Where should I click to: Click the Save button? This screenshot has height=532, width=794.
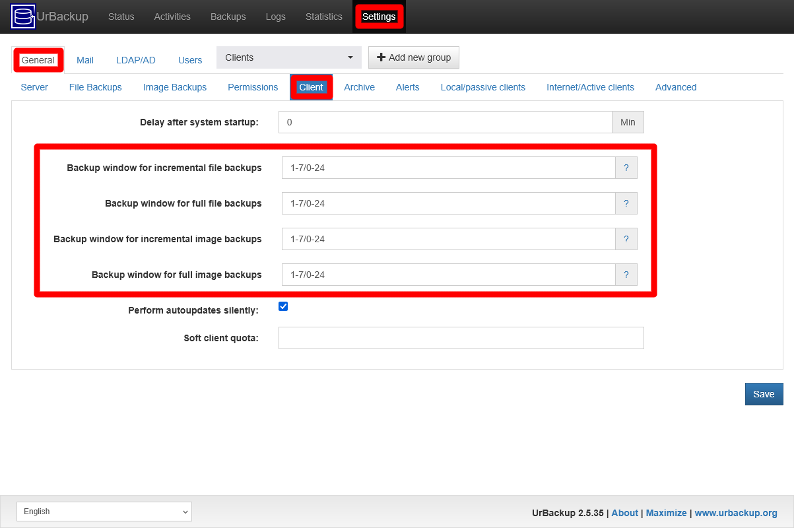764,394
